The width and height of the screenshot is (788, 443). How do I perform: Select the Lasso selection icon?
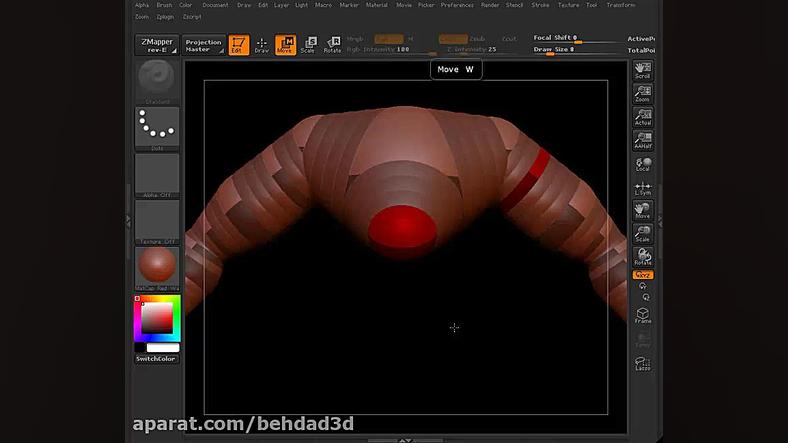point(643,364)
